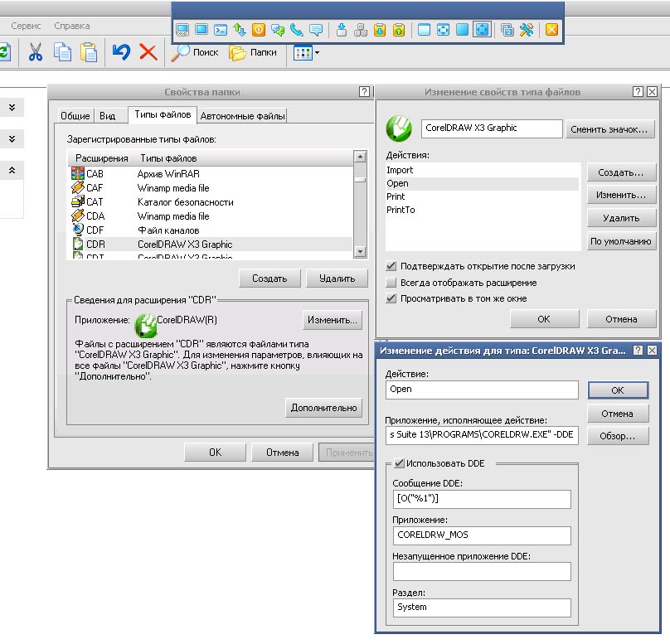Close the remote session with the orange X
The image size is (670, 644).
(551, 30)
